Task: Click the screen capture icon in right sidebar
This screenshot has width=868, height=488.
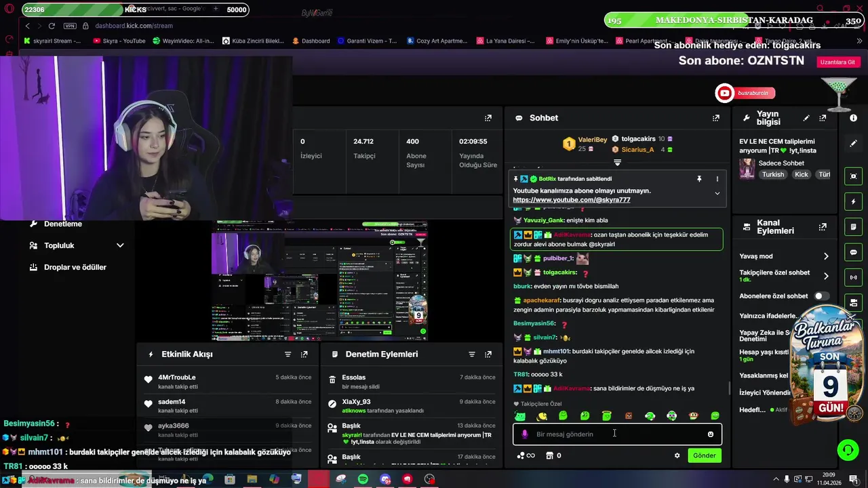Action: (x=854, y=176)
